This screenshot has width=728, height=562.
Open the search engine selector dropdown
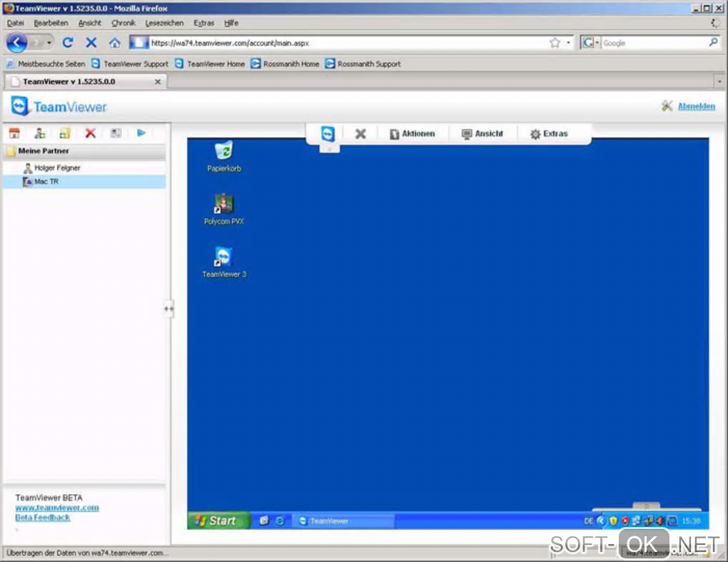tap(590, 43)
